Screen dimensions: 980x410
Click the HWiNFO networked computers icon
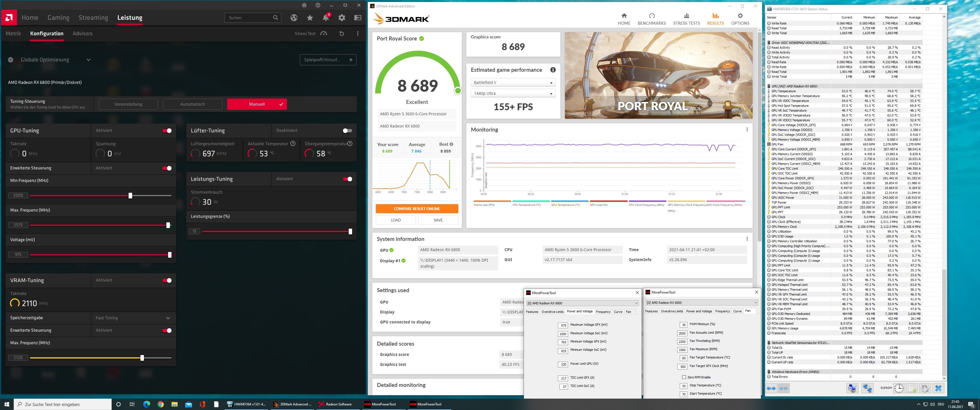coord(867,388)
